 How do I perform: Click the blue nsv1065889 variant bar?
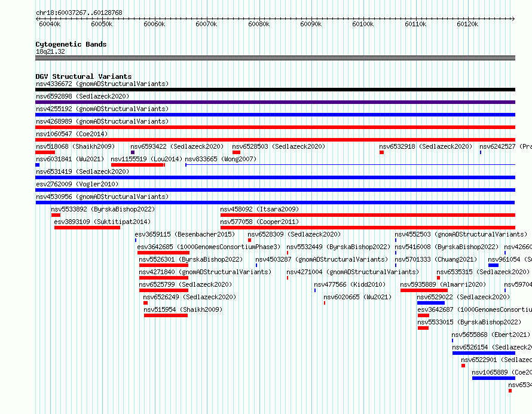494,378
